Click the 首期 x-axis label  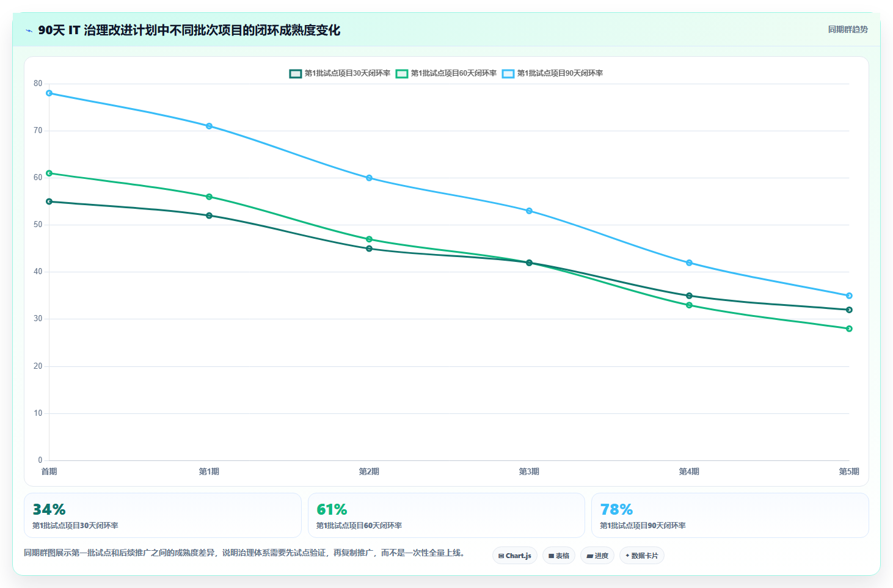[x=49, y=471]
